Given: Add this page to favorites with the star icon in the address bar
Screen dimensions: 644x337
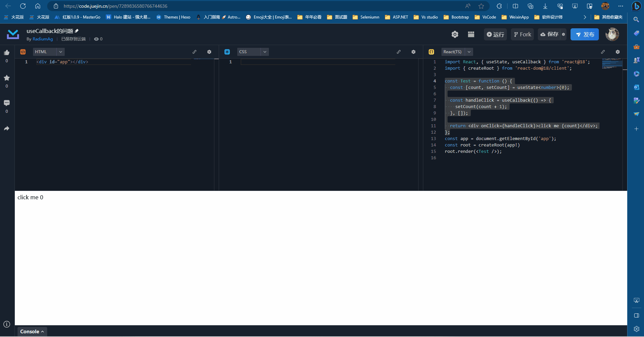Looking at the screenshot, I should [481, 6].
